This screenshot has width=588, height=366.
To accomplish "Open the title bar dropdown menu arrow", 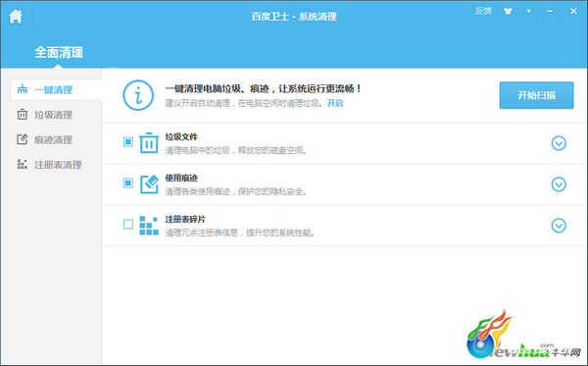I will tap(529, 11).
